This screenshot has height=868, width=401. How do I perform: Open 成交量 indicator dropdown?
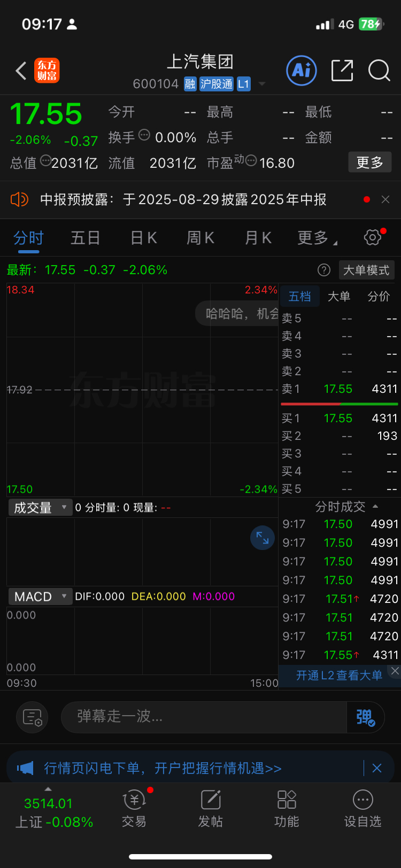pyautogui.click(x=41, y=507)
